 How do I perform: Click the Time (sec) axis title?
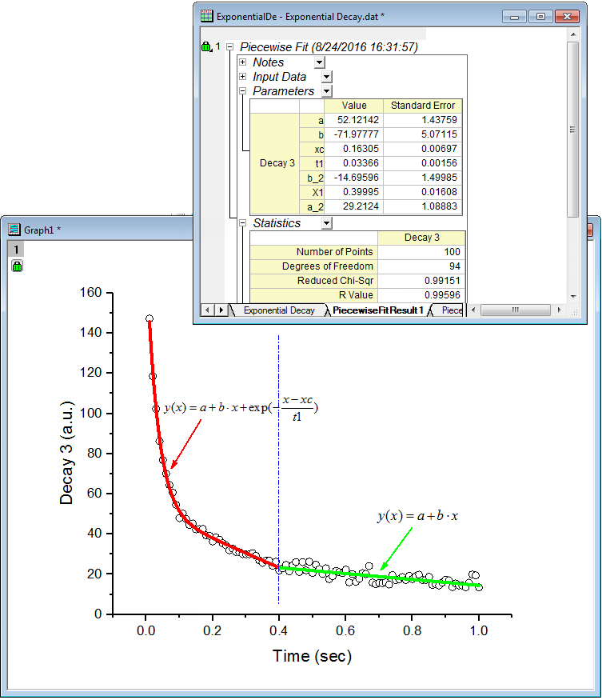pos(312,657)
